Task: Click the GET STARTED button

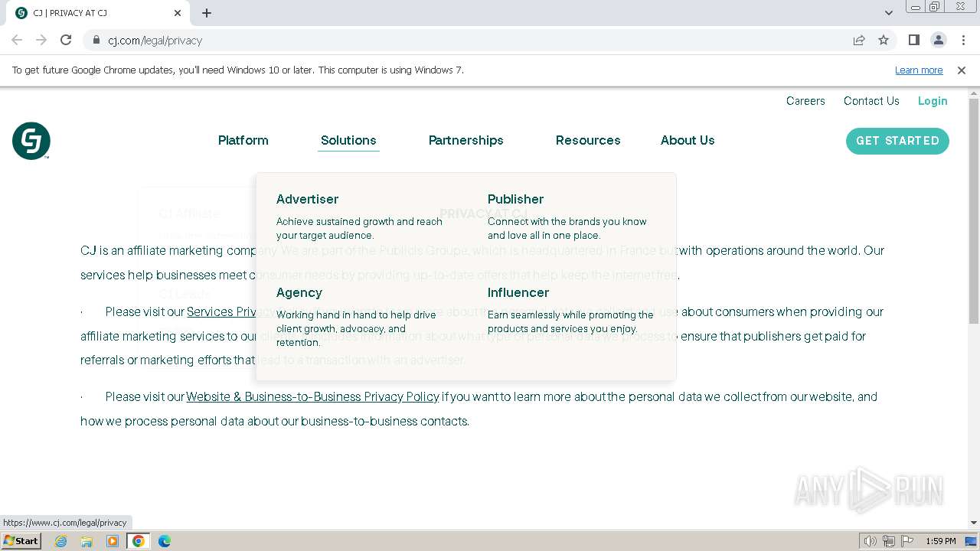Action: (897, 141)
